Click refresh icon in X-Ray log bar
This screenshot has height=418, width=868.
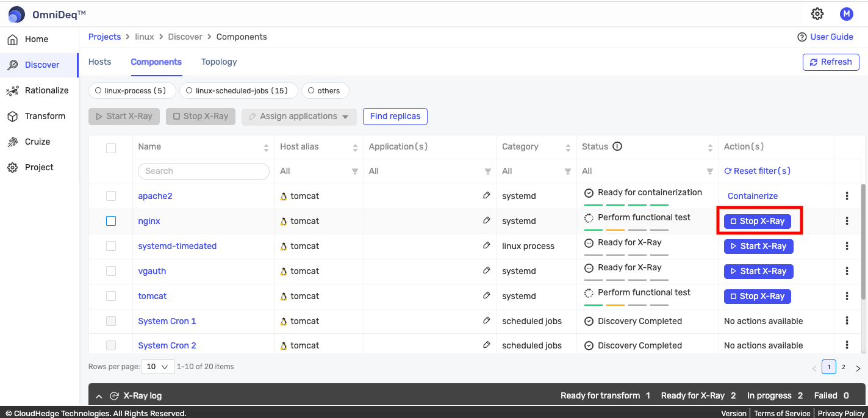click(114, 396)
